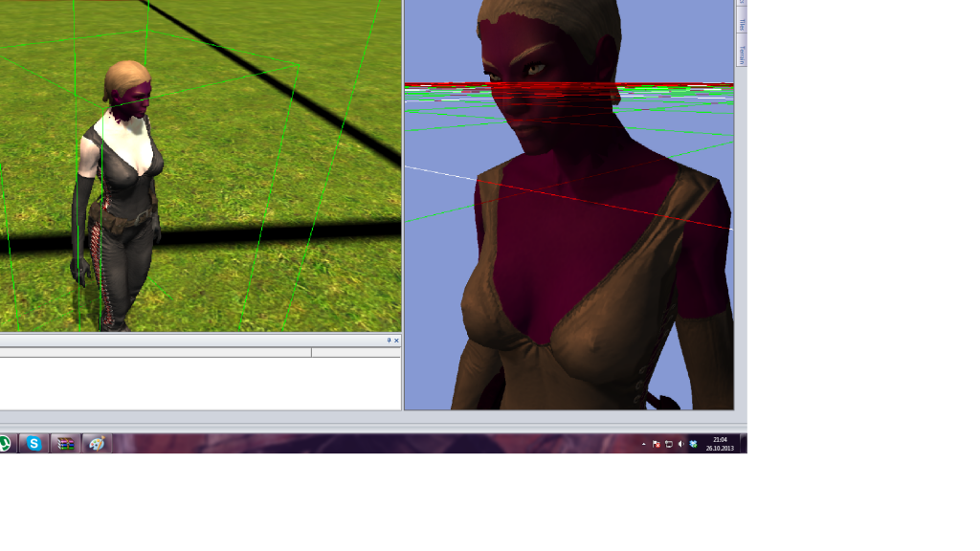Click the first column header in bottom panel
Screen dimensions: 980x551
pos(153,353)
